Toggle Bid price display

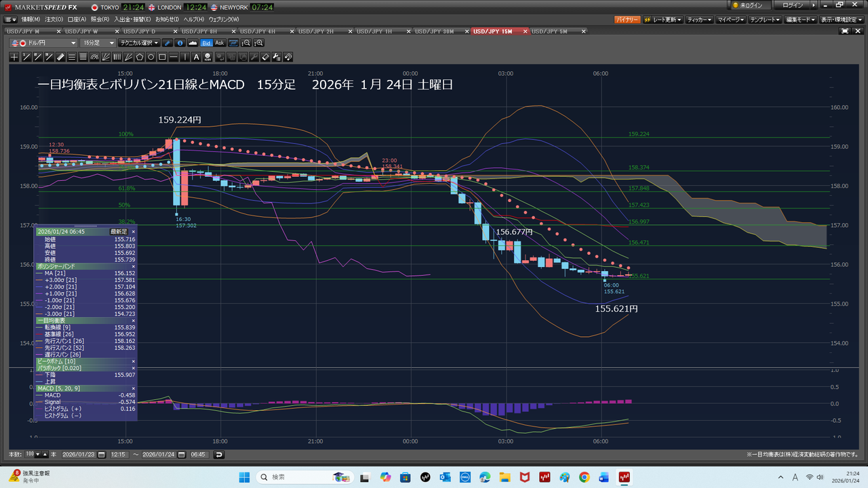(x=206, y=43)
